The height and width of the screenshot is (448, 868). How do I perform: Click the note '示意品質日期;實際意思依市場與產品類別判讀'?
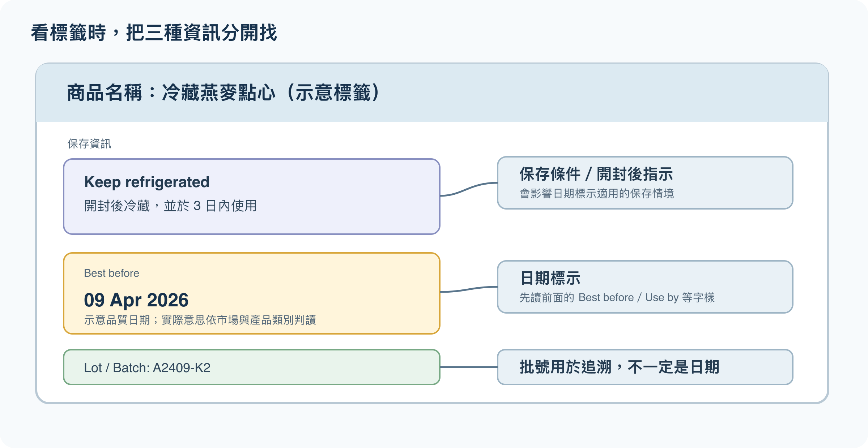pyautogui.click(x=200, y=320)
